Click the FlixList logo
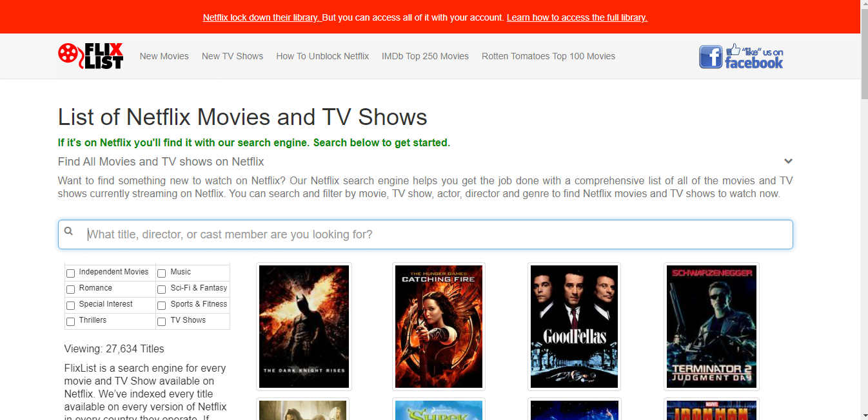868x420 pixels. [x=90, y=55]
